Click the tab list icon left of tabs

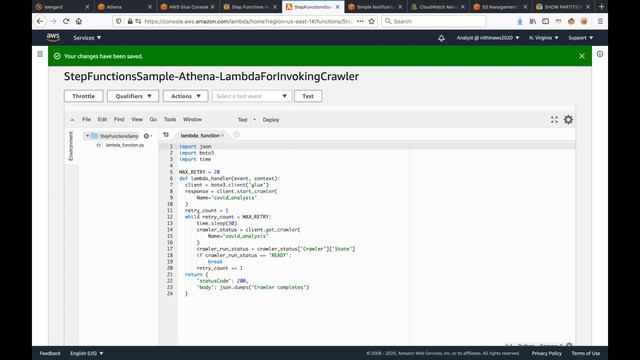[x=166, y=135]
